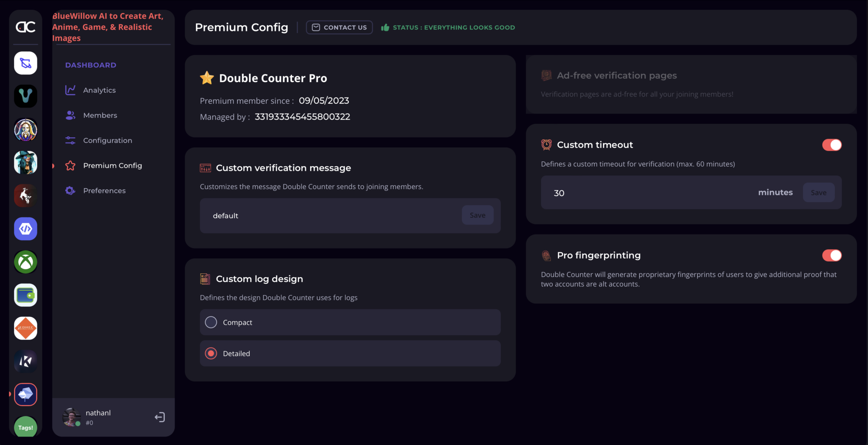
Task: Select the Xbox server icon
Action: (25, 262)
